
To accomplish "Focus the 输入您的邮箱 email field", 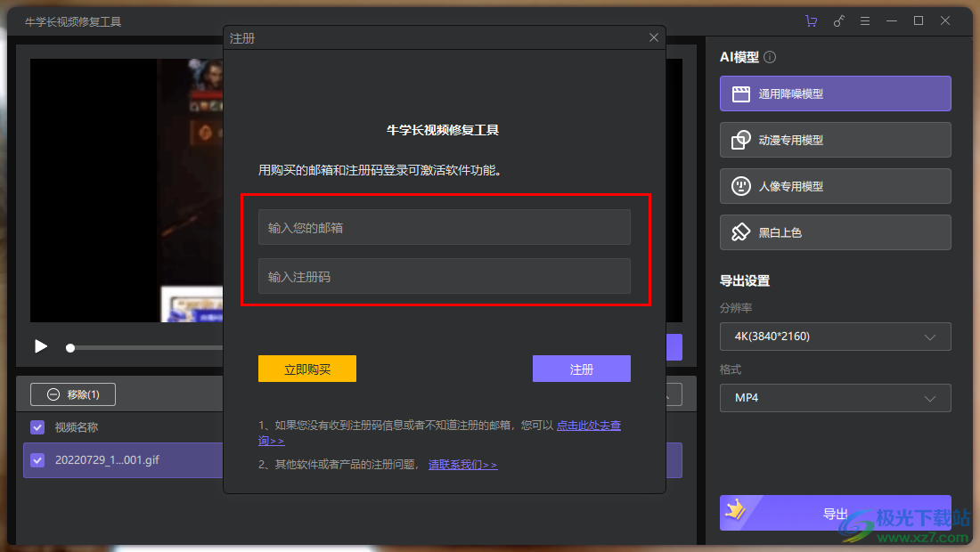I will pos(445,227).
